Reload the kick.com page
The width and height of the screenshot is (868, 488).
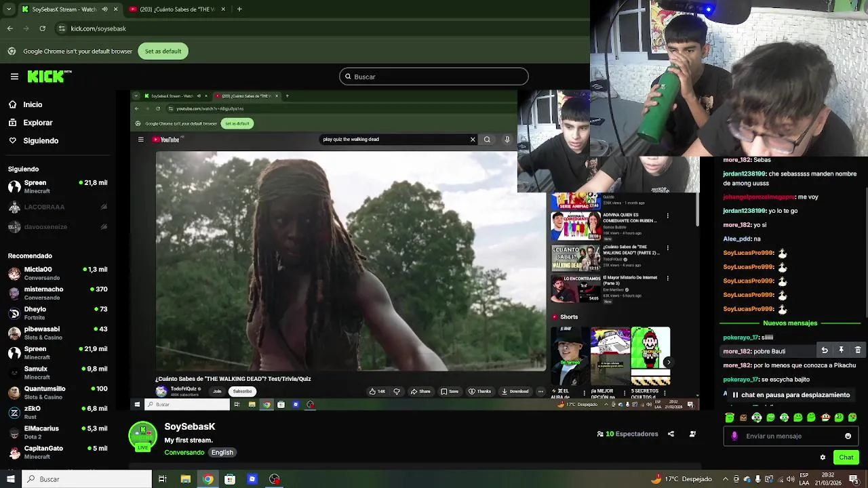tap(43, 28)
